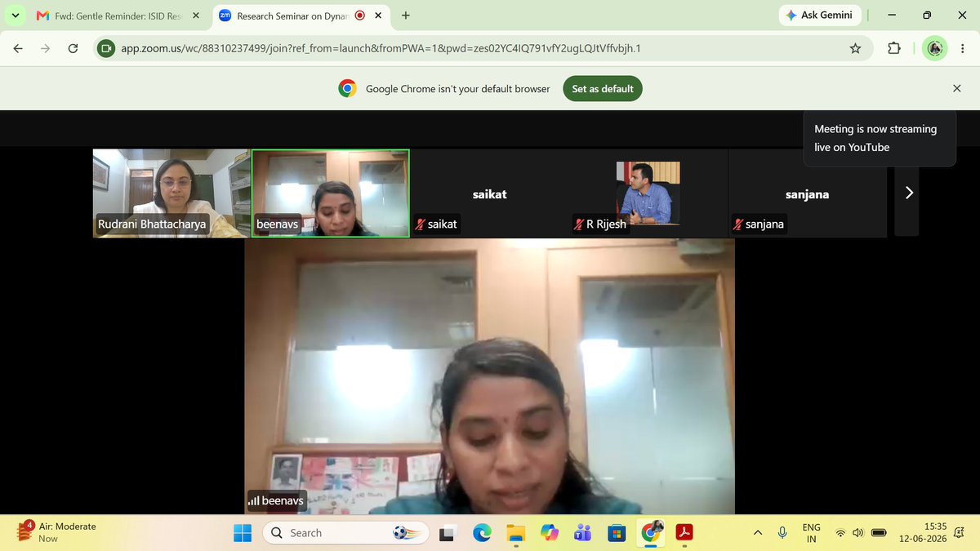Screen dimensions: 980x551
Task: Open the Air: Moderate weather widget
Action: click(x=57, y=532)
